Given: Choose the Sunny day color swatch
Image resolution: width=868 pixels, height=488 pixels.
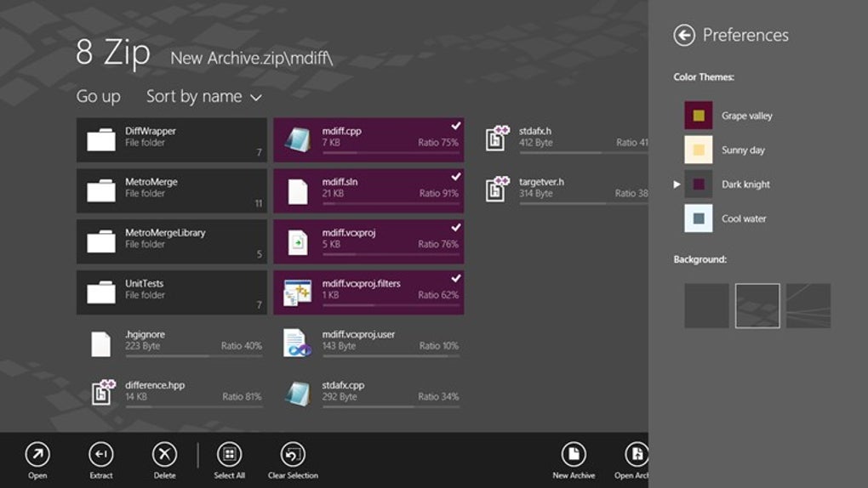Looking at the screenshot, I should coord(699,150).
